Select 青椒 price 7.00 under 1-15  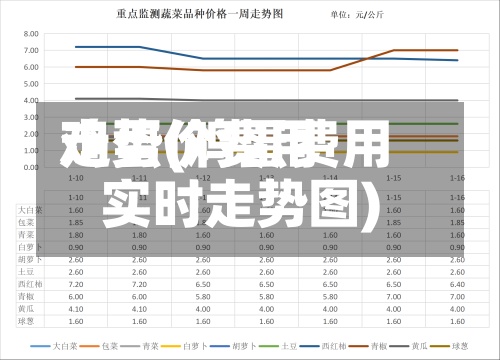(x=394, y=297)
